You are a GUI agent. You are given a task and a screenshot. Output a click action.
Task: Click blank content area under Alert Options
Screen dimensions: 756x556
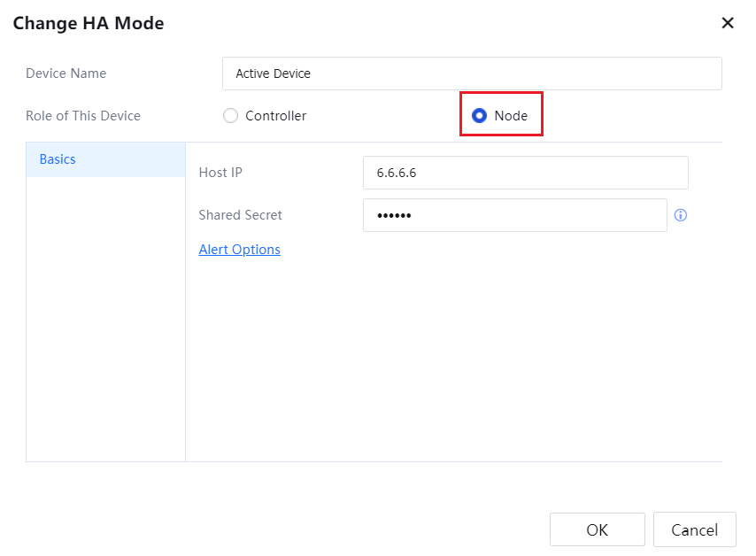(451, 354)
